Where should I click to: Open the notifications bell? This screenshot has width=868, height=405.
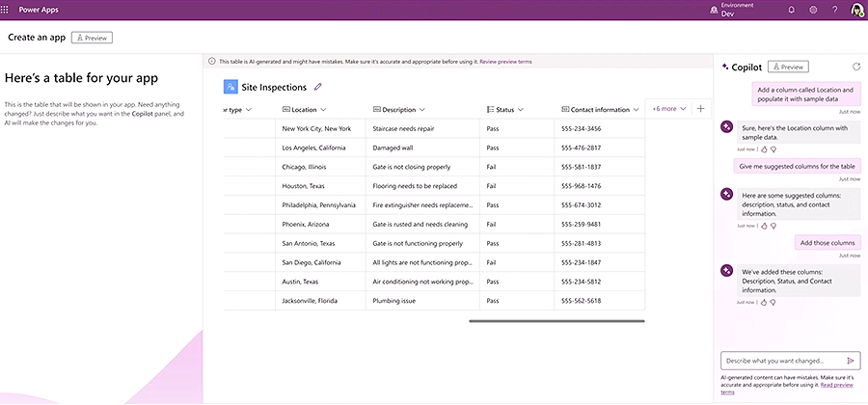tap(792, 10)
